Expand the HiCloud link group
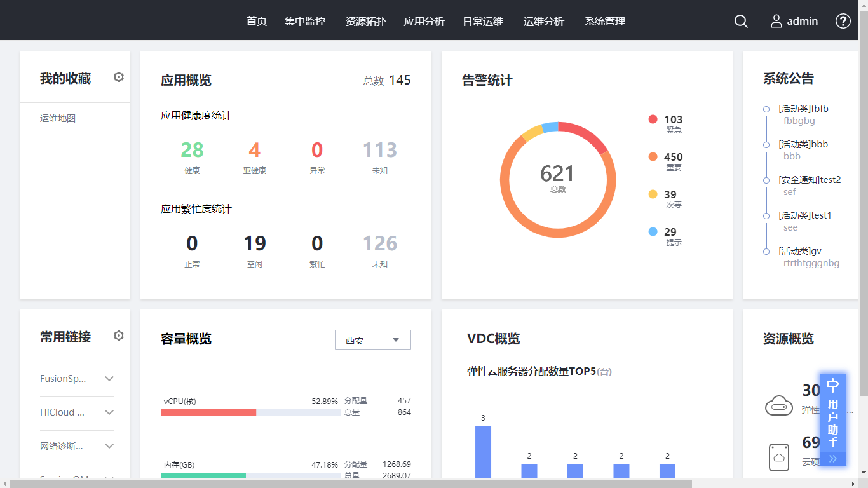The width and height of the screenshot is (868, 488). pos(109,412)
